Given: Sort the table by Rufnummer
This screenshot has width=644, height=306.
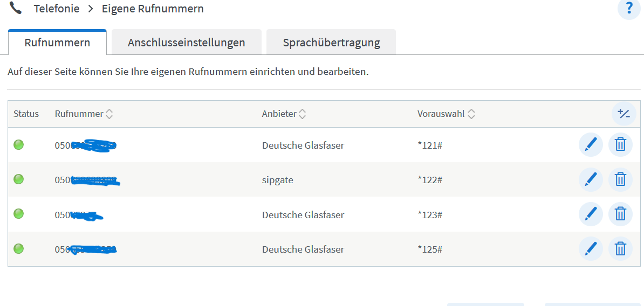Looking at the screenshot, I should point(109,114).
